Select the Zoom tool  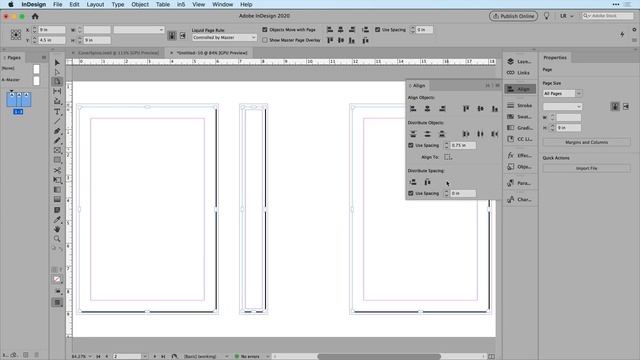[57, 239]
